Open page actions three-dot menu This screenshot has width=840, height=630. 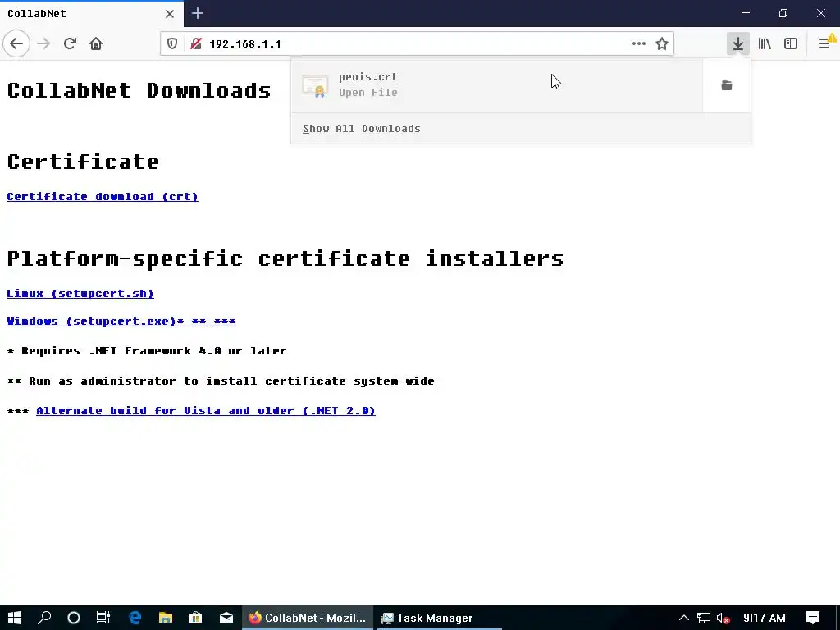click(638, 43)
